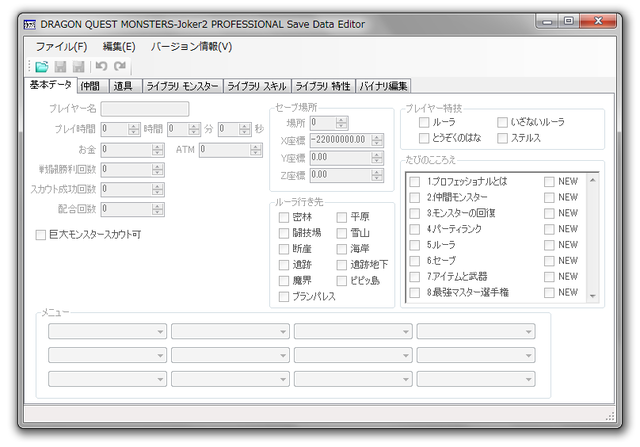Switch to the バイナリ編集 tab
The height and width of the screenshot is (447, 640).
point(383,86)
